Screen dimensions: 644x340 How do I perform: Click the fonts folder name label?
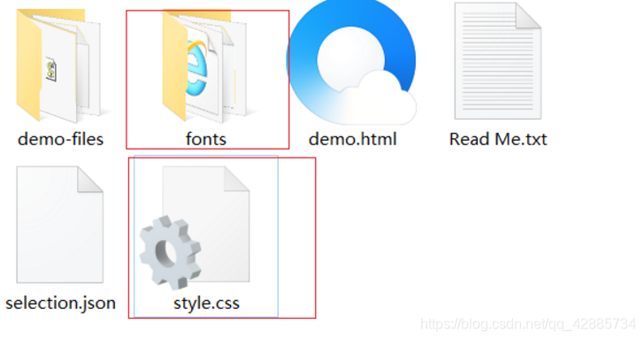206,139
